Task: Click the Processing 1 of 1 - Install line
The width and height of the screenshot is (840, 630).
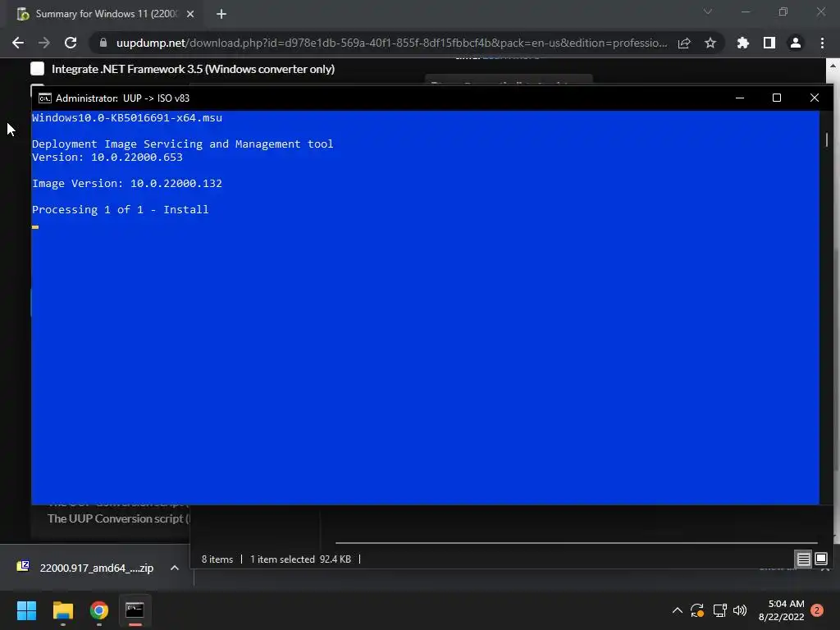Action: pyautogui.click(x=121, y=209)
